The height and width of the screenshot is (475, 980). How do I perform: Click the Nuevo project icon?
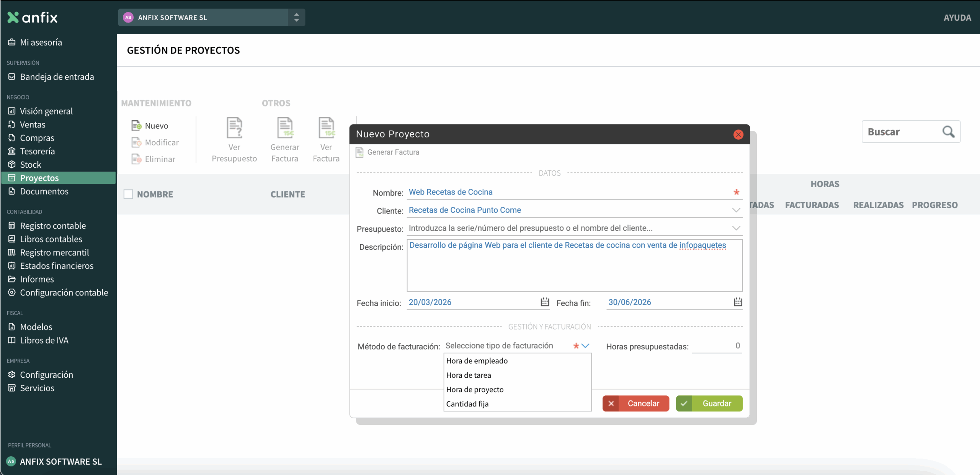(137, 126)
